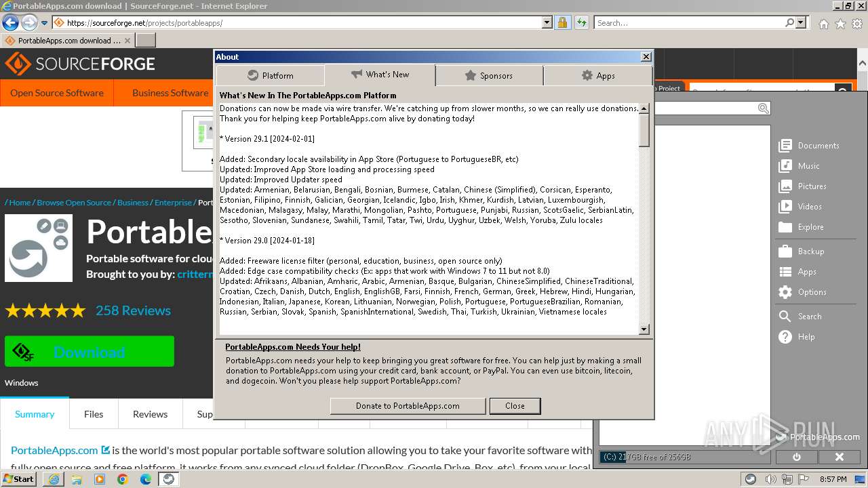Image resolution: width=868 pixels, height=488 pixels.
Task: Click Enterprise breadcrumb link
Action: [x=173, y=203]
